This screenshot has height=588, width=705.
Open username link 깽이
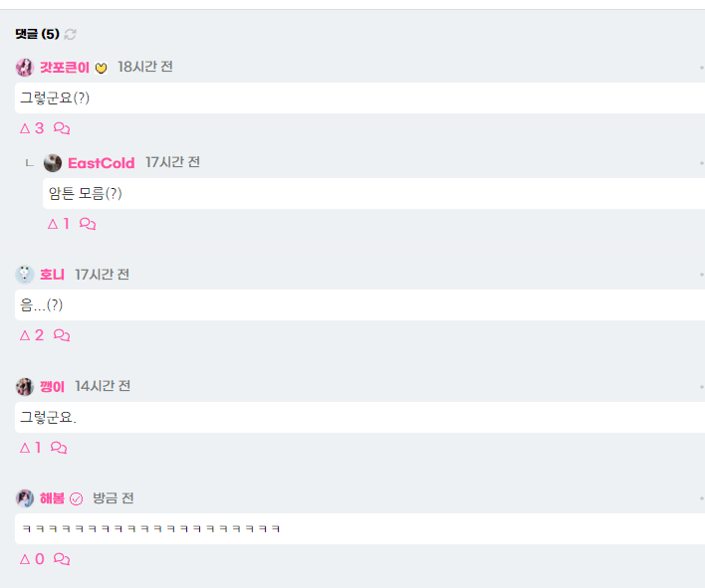coord(52,386)
